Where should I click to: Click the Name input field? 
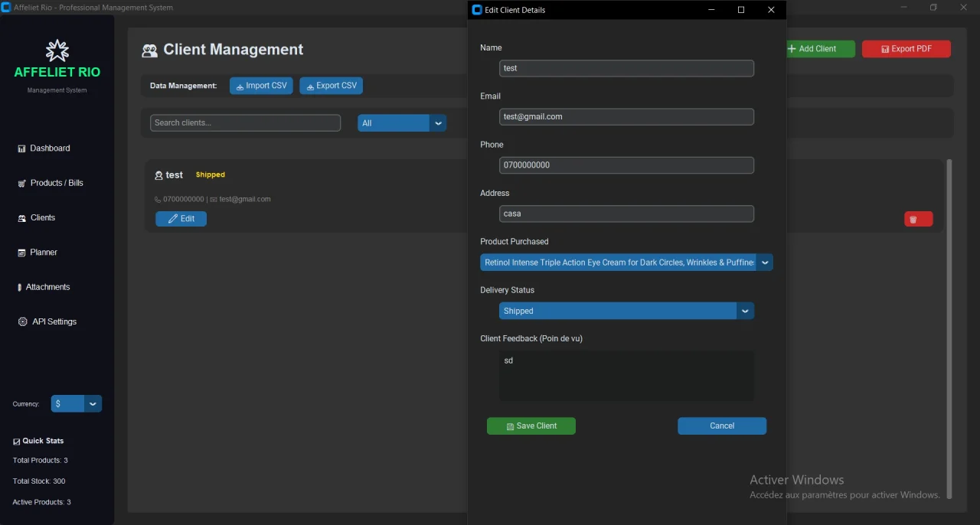click(x=626, y=68)
